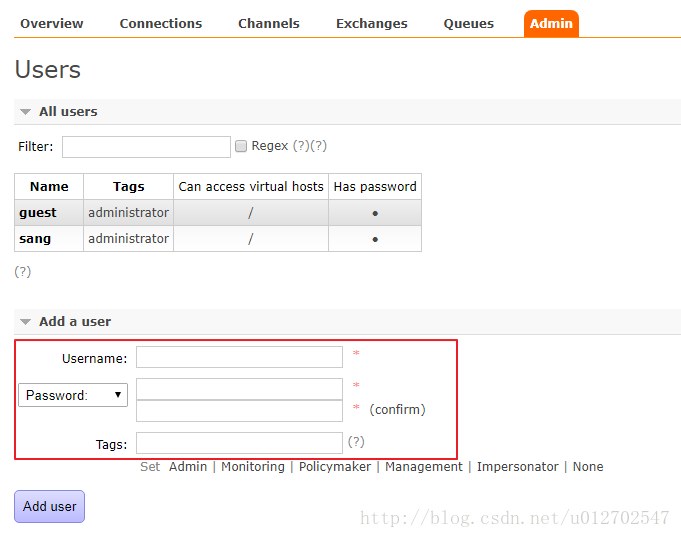
Task: Go to the Channels tab
Action: [x=268, y=24]
